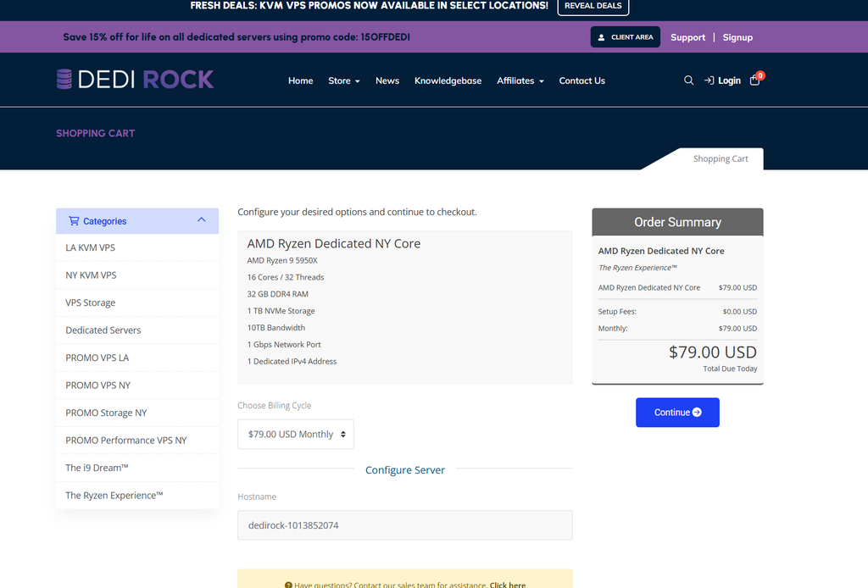Click the Client Area button
This screenshot has width=868, height=588.
(625, 37)
